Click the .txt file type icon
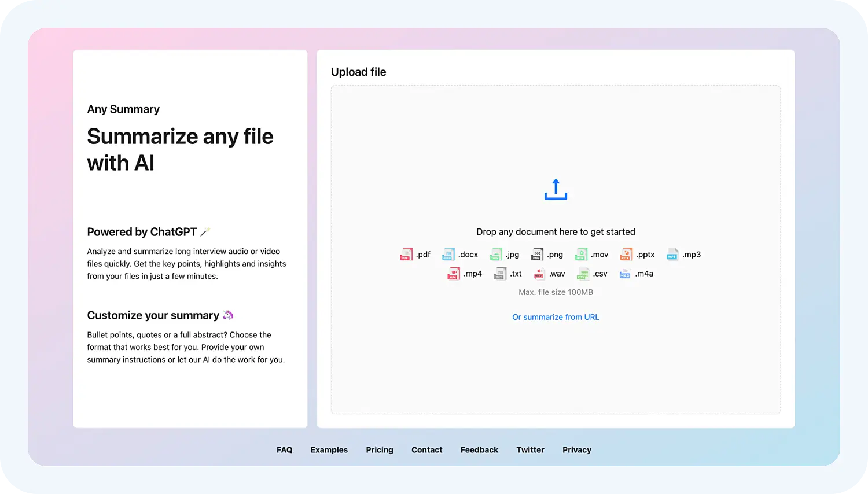 click(500, 274)
